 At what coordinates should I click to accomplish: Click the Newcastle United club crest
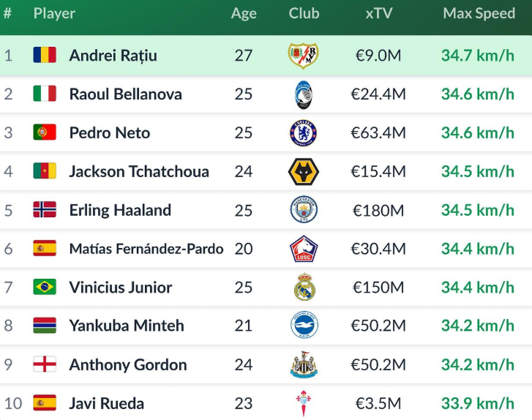coord(304,364)
